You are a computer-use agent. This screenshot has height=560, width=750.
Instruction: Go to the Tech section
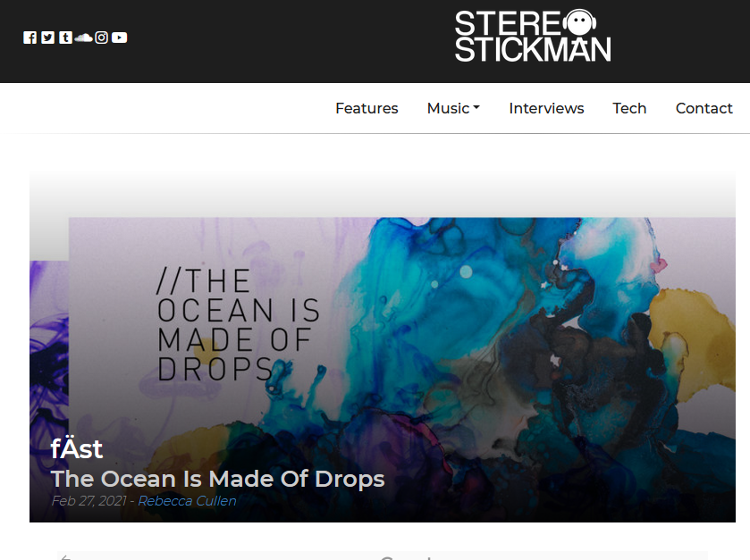(x=629, y=108)
